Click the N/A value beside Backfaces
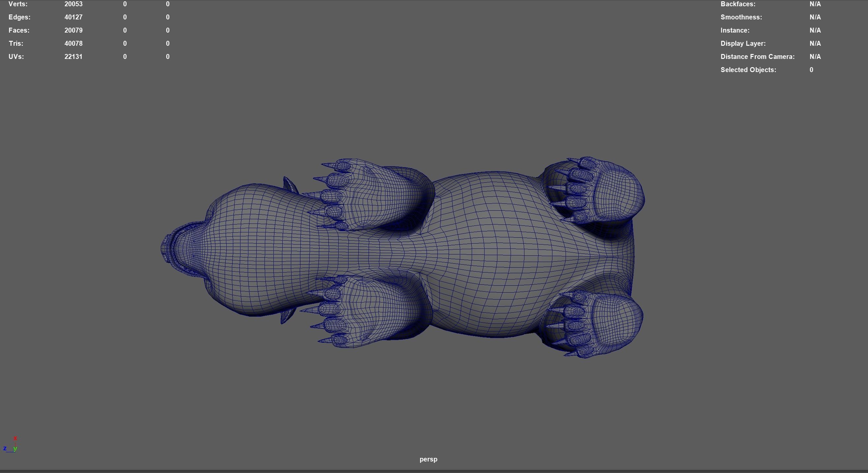The image size is (868, 473). pos(815,4)
